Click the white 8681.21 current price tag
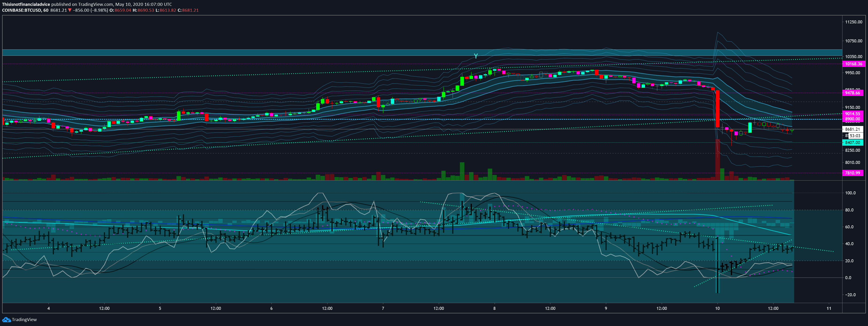This screenshot has height=326, width=868. 853,129
